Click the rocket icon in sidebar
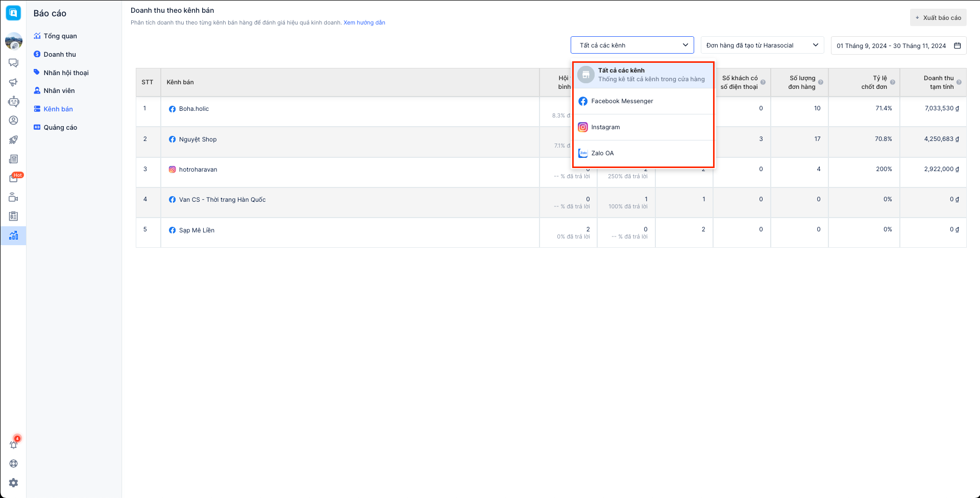The image size is (980, 498). pyautogui.click(x=13, y=140)
